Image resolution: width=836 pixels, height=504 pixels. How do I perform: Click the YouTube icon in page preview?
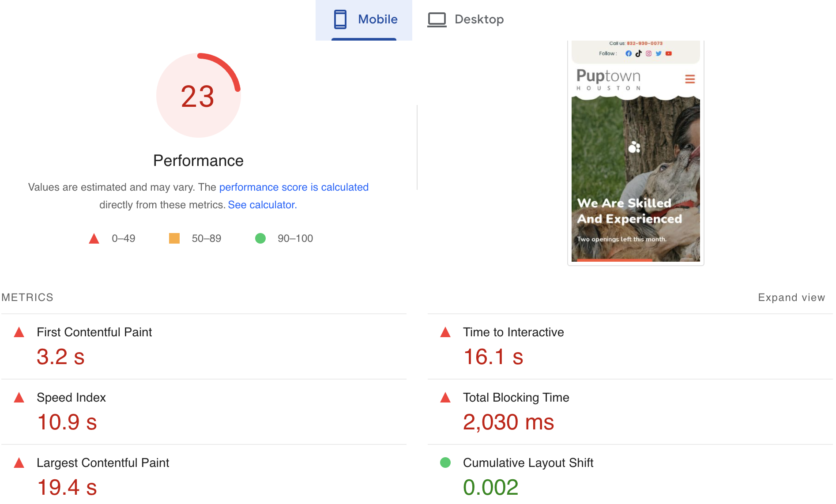coord(669,53)
